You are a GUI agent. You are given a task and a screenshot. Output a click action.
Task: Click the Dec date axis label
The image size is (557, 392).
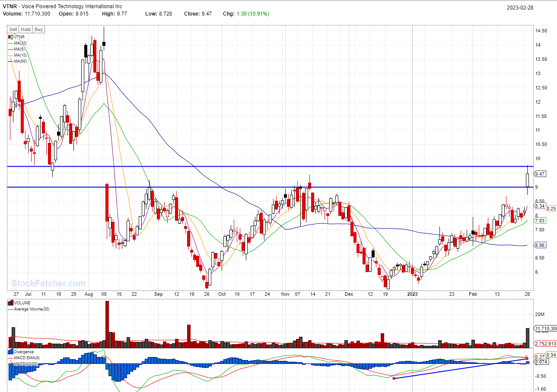pyautogui.click(x=349, y=294)
